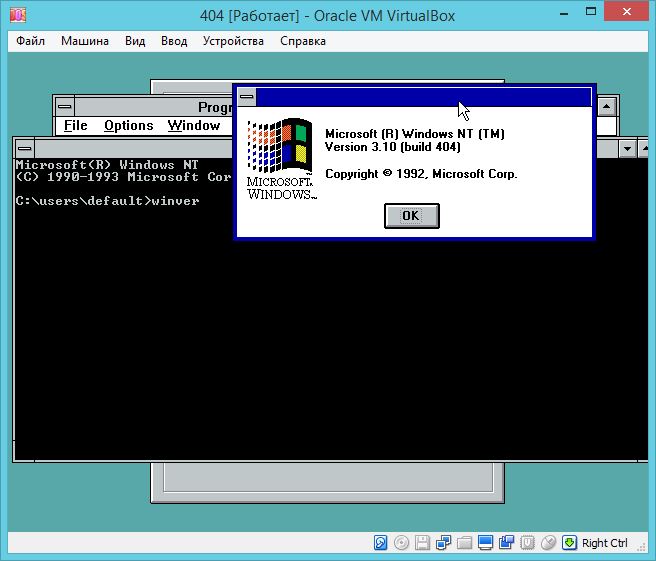Viewport: 656px width, 561px height.
Task: Open Program Manager's Window menu
Action: click(x=194, y=126)
